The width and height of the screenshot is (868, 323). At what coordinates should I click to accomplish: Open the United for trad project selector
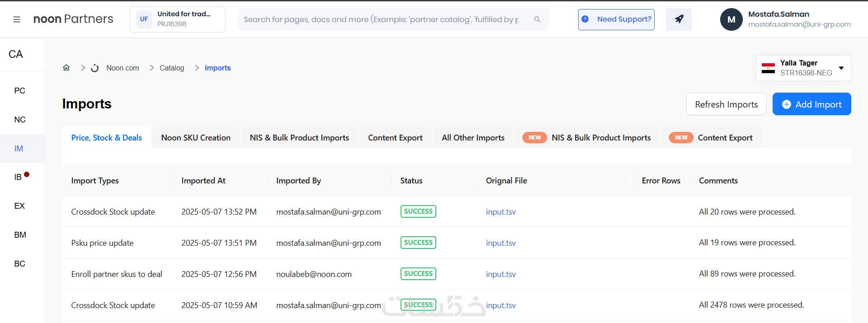click(x=178, y=19)
